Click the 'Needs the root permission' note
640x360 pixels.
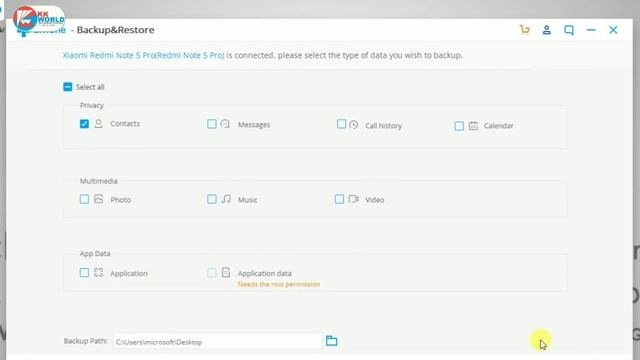point(279,284)
